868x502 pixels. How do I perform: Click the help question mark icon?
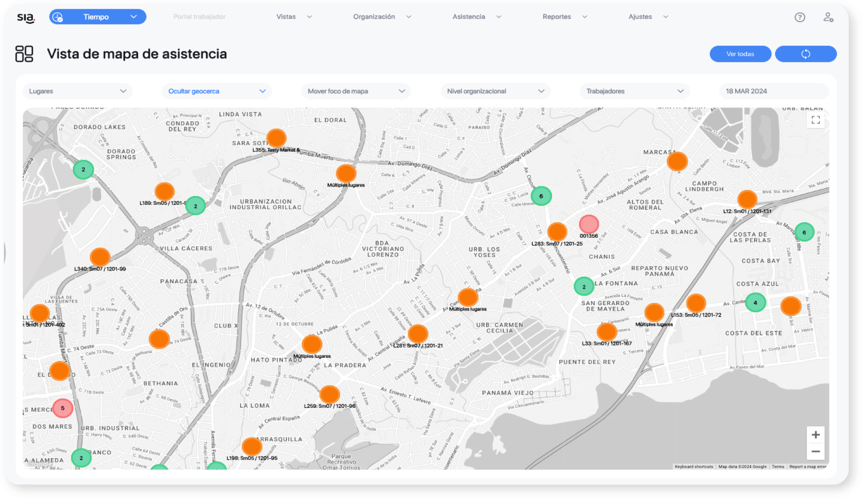tap(800, 17)
